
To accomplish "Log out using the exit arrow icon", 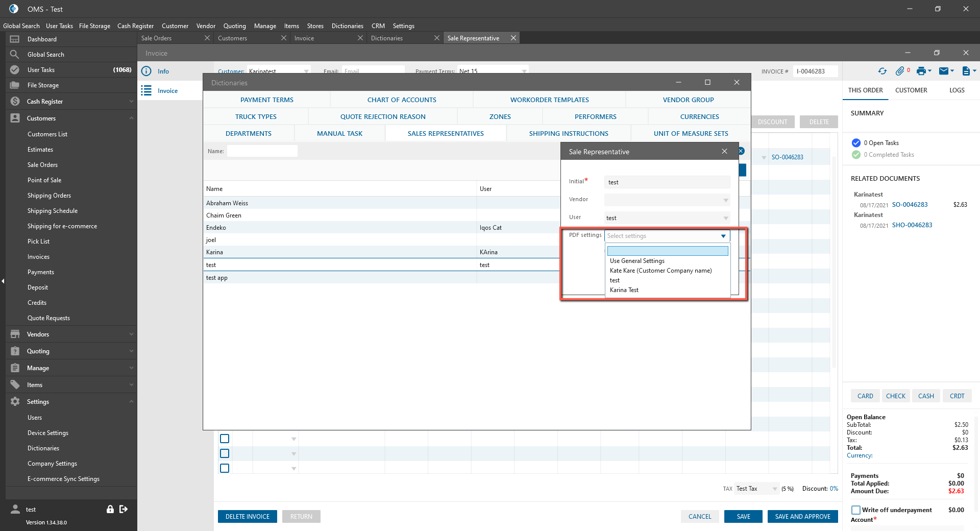I will [124, 509].
